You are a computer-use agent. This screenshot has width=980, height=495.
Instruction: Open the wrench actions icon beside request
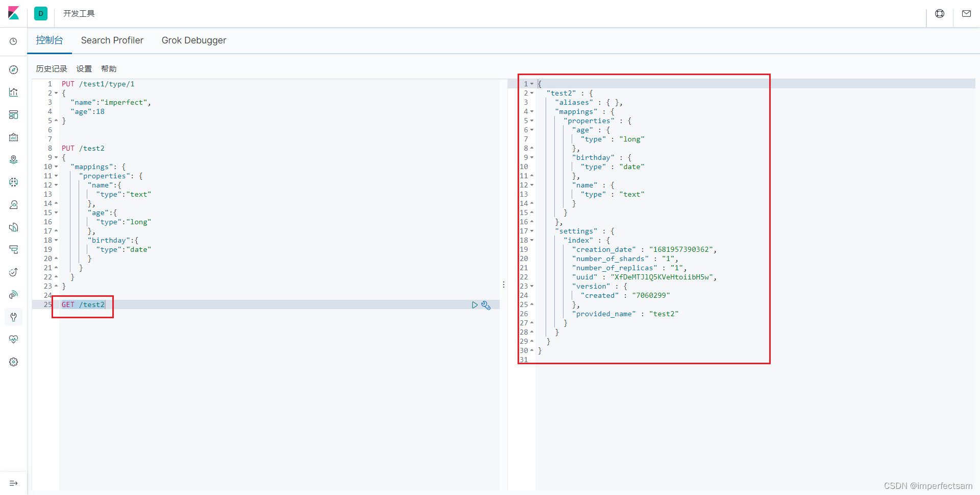(x=486, y=305)
